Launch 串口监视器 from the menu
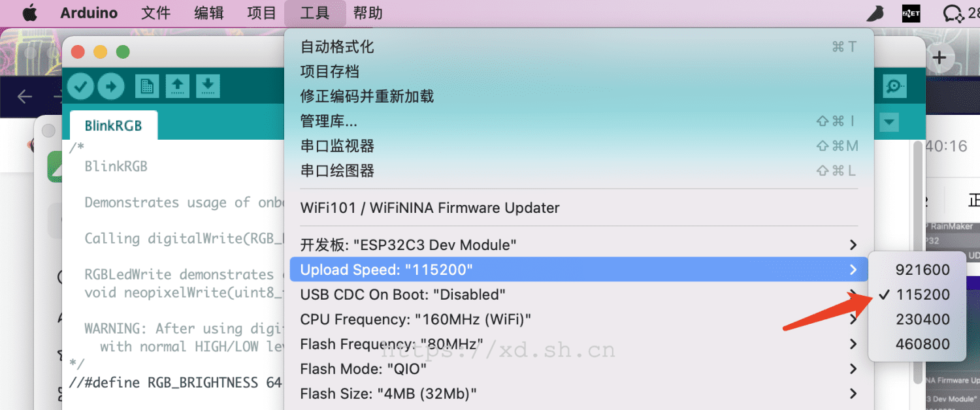The height and width of the screenshot is (410, 980). click(579, 146)
